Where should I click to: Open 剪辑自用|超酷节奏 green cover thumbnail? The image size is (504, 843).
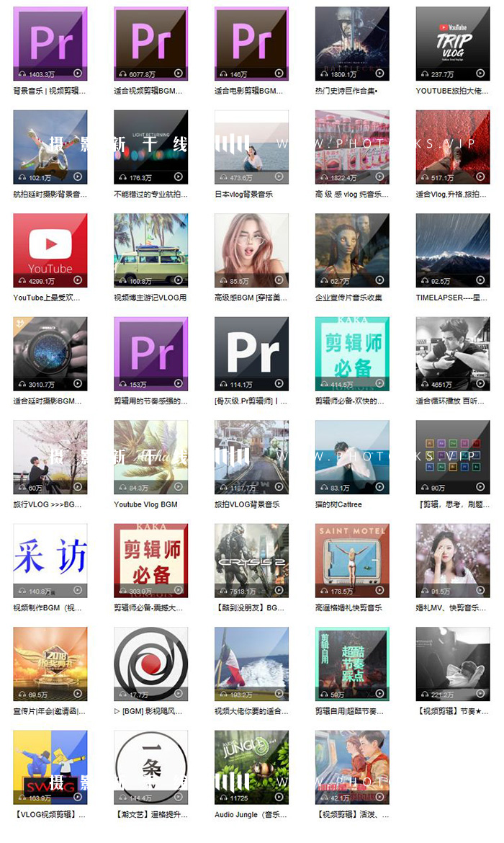352,664
